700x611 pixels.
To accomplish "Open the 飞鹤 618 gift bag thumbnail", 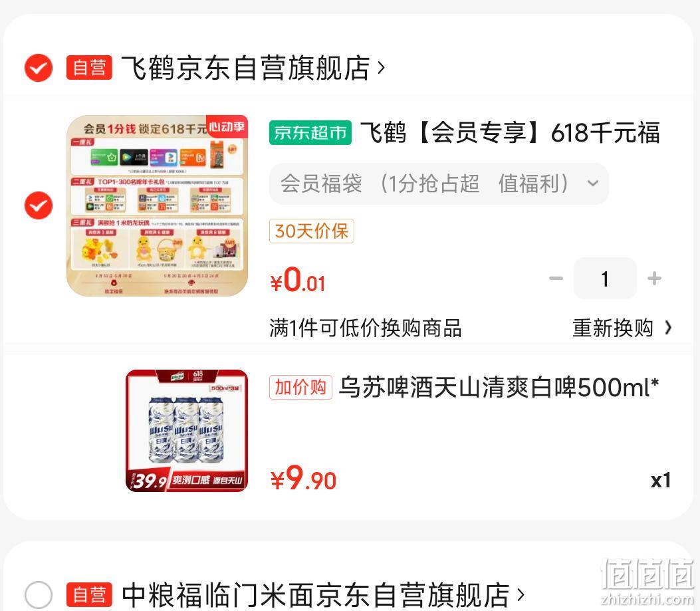I will (x=157, y=205).
